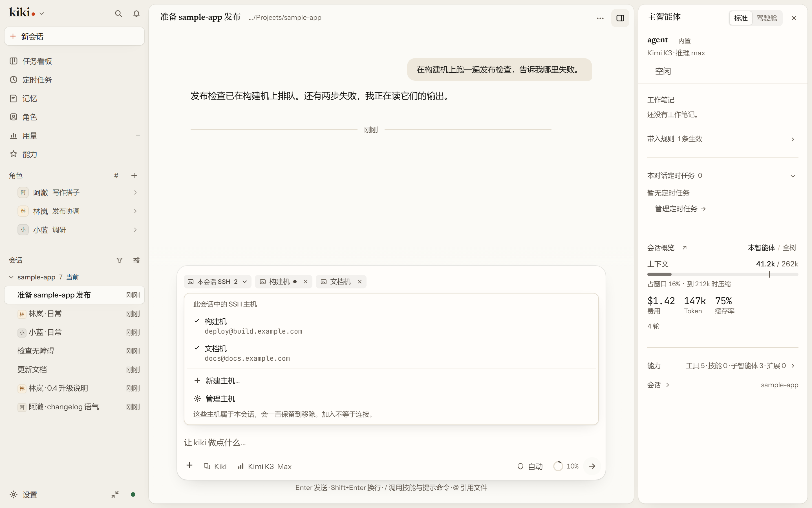Click the hash icon next to 角色
Viewport: 812px width, 508px height.
(116, 176)
